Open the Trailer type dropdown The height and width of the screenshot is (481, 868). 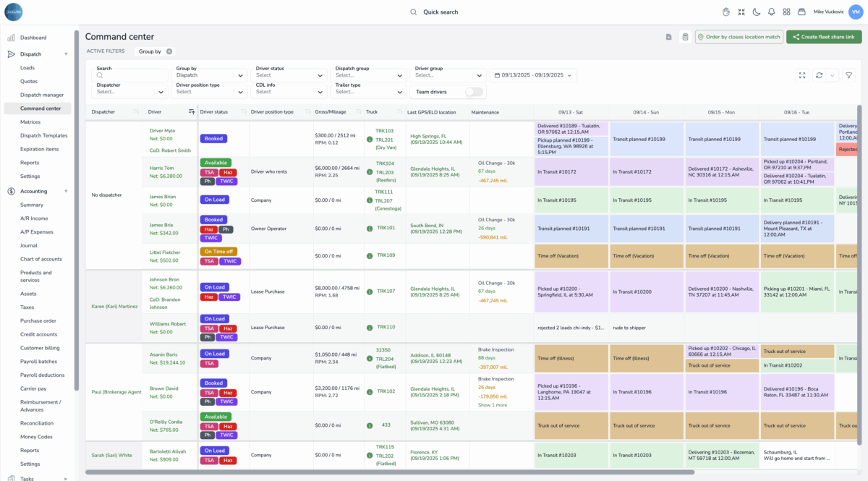coord(369,92)
